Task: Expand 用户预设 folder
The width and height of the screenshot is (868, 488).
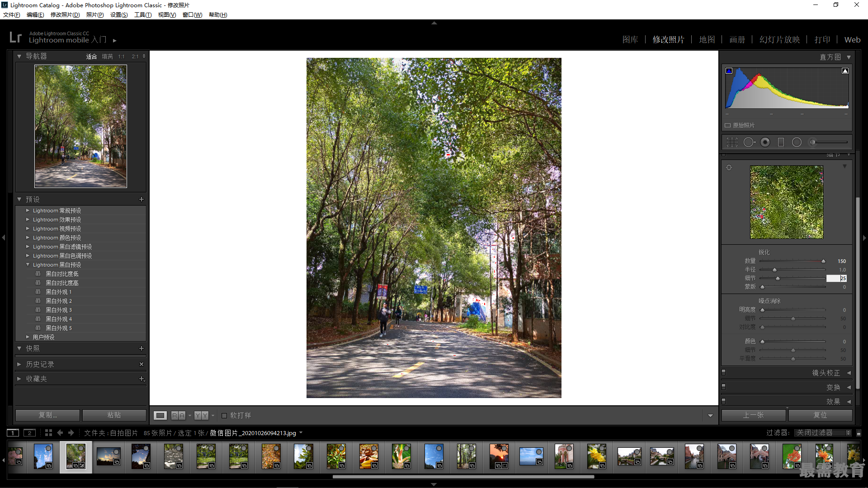Action: [28, 337]
